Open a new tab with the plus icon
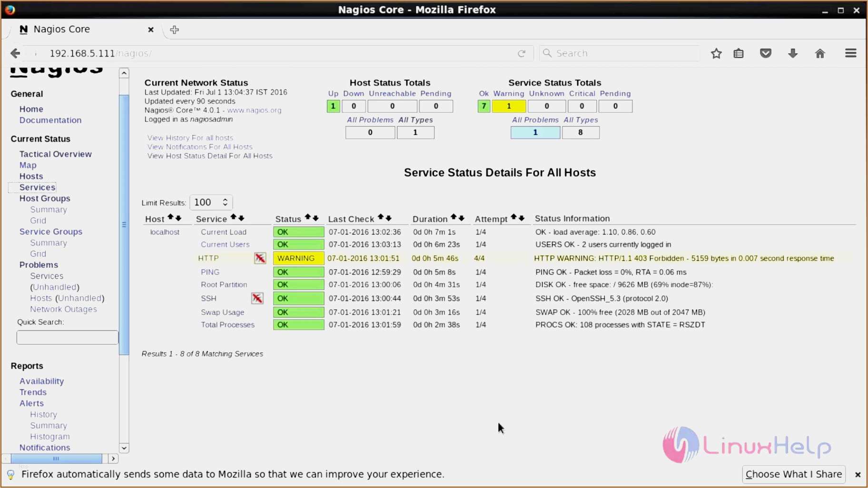This screenshot has width=868, height=488. (175, 29)
